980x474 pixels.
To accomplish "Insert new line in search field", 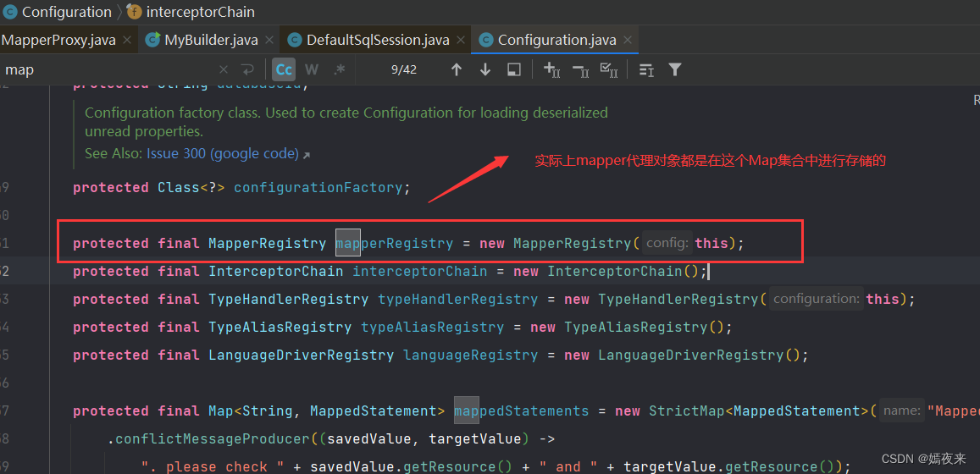I will pos(247,70).
